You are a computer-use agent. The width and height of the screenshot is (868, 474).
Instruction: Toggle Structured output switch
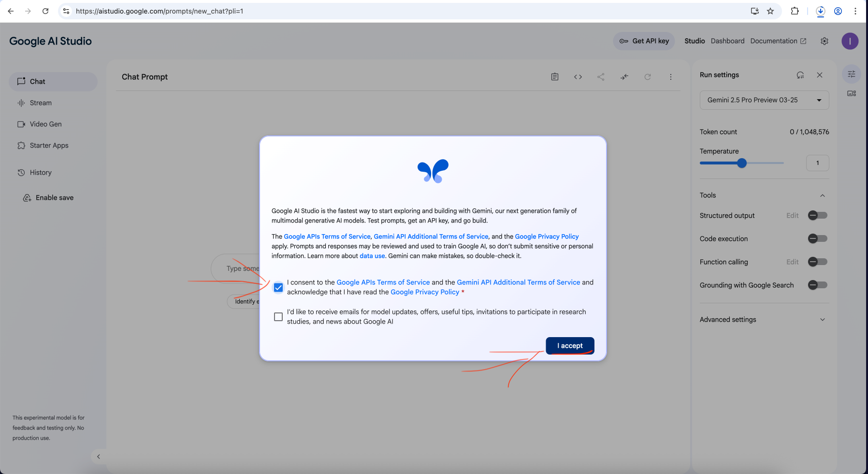[818, 215]
